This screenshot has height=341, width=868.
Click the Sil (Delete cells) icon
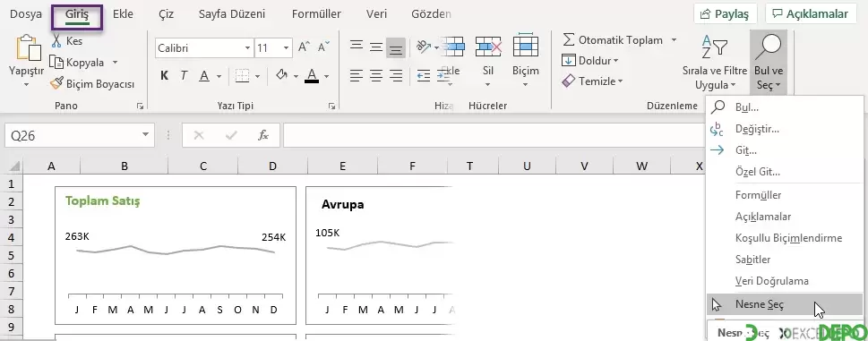487,47
